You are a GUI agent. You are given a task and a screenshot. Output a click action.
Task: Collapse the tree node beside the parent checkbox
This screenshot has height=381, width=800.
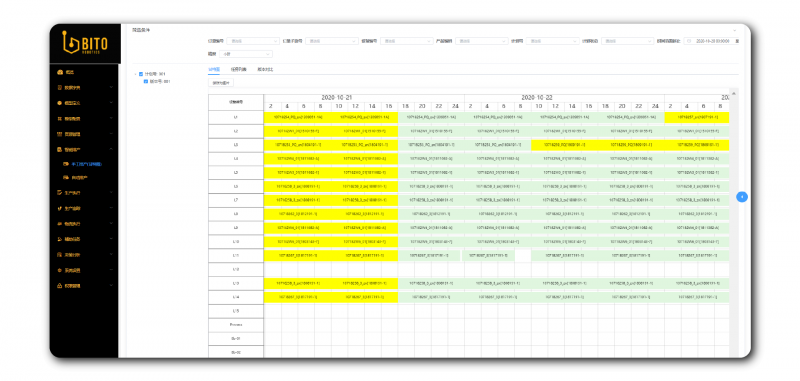coord(135,74)
